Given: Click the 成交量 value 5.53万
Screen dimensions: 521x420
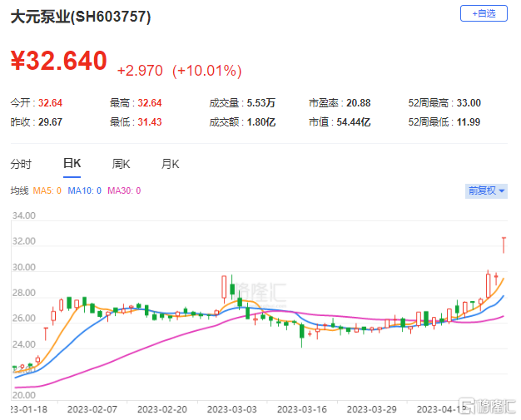Looking at the screenshot, I should (260, 103).
